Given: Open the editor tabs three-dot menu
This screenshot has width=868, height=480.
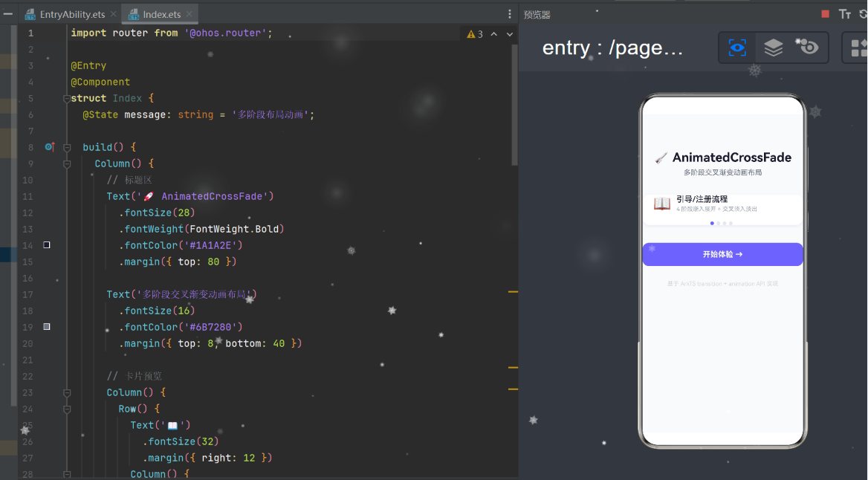Looking at the screenshot, I should [510, 14].
